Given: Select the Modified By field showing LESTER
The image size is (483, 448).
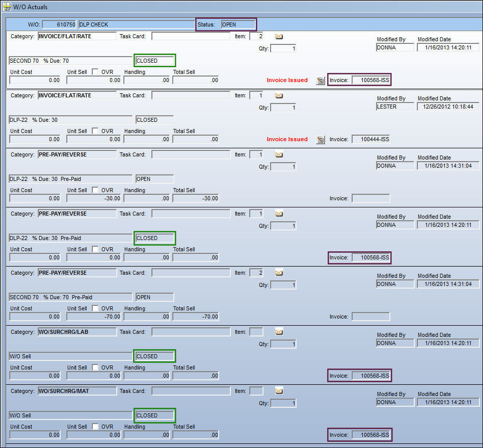Looking at the screenshot, I should point(395,107).
